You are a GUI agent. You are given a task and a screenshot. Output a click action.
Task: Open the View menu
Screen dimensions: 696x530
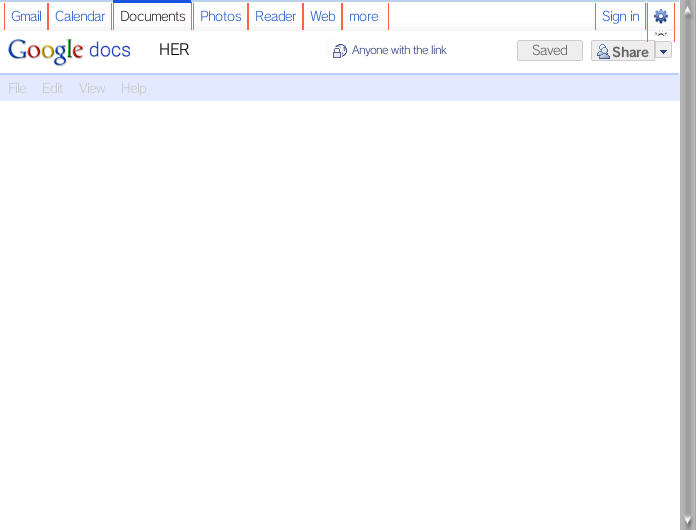(x=92, y=88)
